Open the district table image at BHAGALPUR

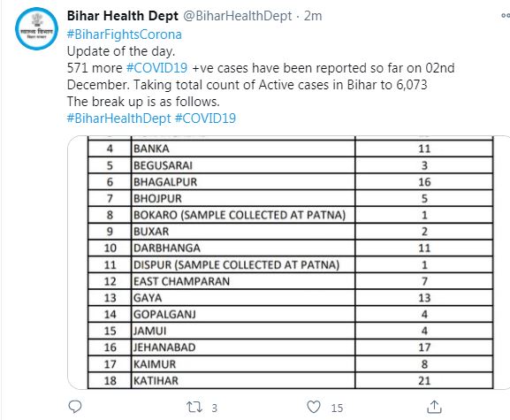[290, 182]
